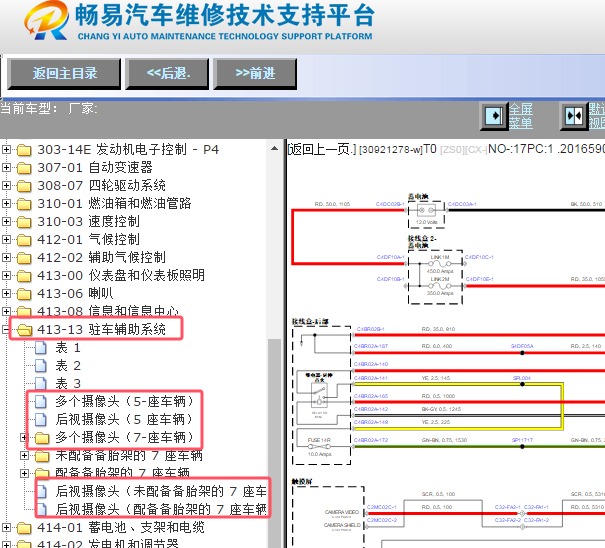Expand the 413-06 喇叭 node
The width and height of the screenshot is (605, 548).
6,294
